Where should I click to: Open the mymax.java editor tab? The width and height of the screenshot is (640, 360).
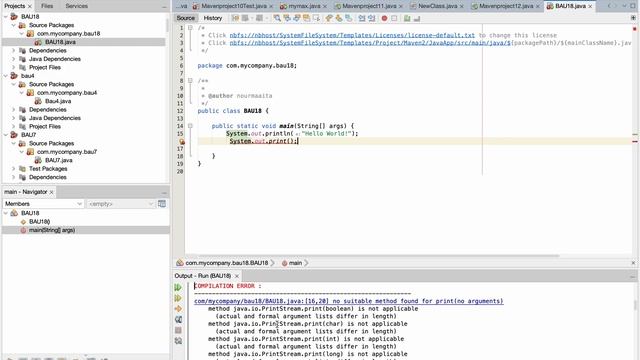pyautogui.click(x=304, y=6)
